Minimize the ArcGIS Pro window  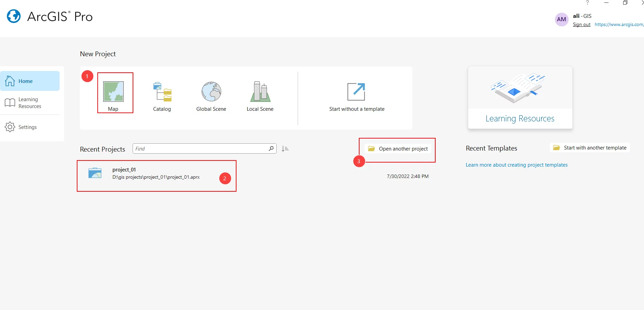(606, 3)
